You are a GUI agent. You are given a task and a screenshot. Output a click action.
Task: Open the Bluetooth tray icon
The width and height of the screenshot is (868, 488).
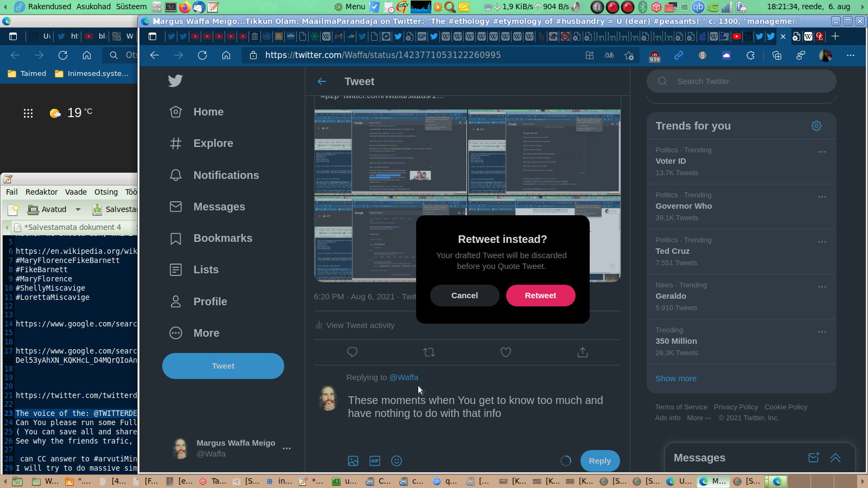[643, 7]
